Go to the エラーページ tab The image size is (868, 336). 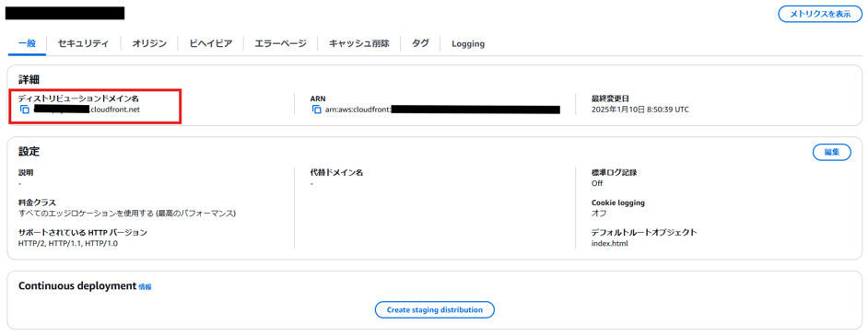coord(280,43)
